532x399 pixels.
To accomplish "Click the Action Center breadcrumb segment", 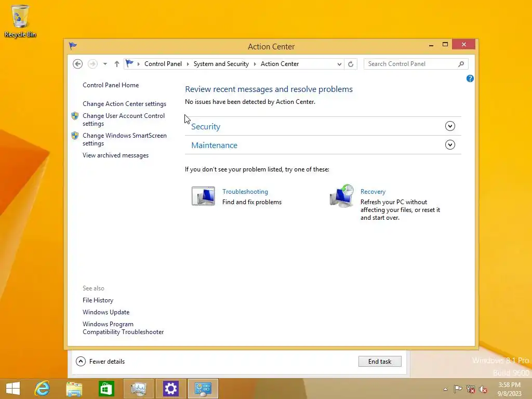I will [x=280, y=64].
